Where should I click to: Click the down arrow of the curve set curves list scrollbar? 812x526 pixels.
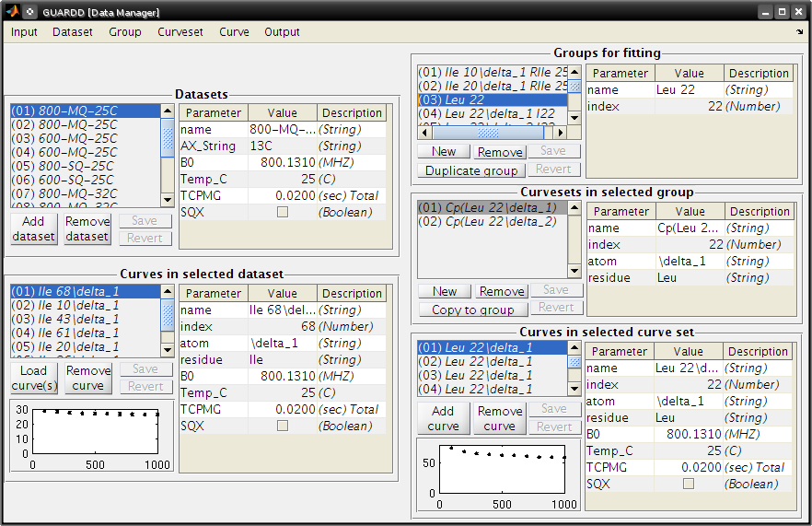(x=574, y=388)
